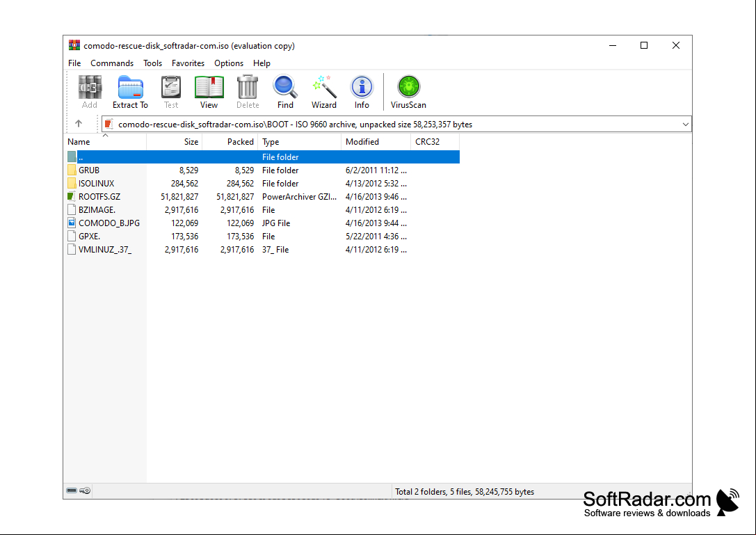The width and height of the screenshot is (756, 535).
Task: Click the disk drive status bar icon
Action: (x=72, y=490)
